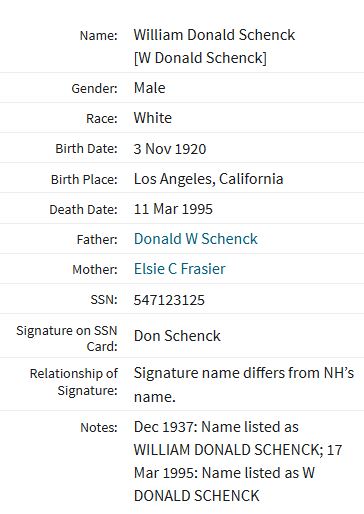This screenshot has width=364, height=514.
Task: Open the Donald W Schenck father link
Action: coord(196,239)
